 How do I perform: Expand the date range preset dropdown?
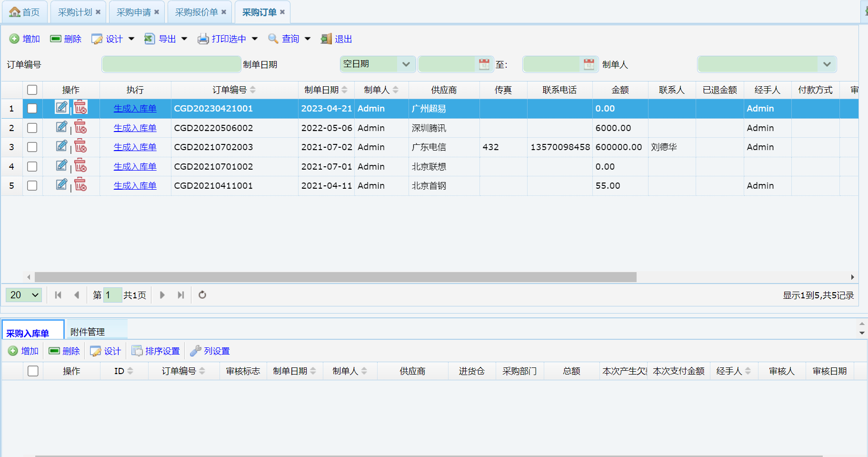pyautogui.click(x=406, y=64)
